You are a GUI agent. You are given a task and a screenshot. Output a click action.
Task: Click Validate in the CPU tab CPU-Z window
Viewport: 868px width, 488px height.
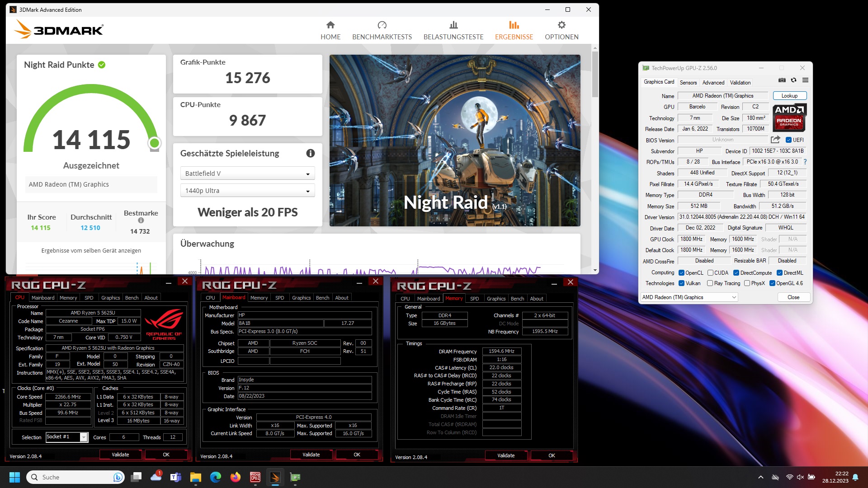click(120, 455)
